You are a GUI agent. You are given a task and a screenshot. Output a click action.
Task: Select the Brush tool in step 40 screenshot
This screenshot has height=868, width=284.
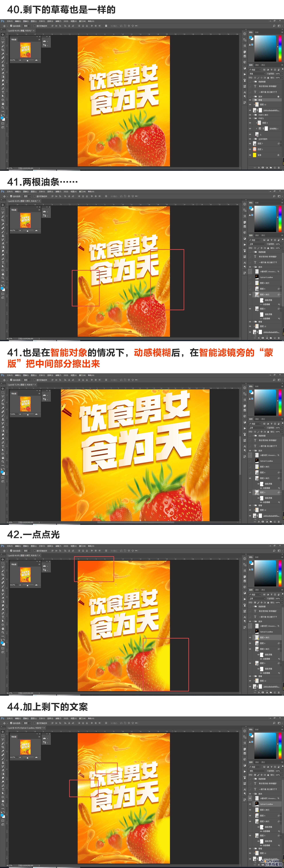pyautogui.click(x=3, y=62)
